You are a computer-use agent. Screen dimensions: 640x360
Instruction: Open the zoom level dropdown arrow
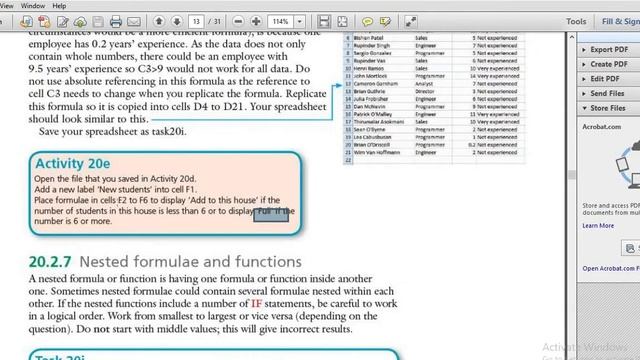300,21
